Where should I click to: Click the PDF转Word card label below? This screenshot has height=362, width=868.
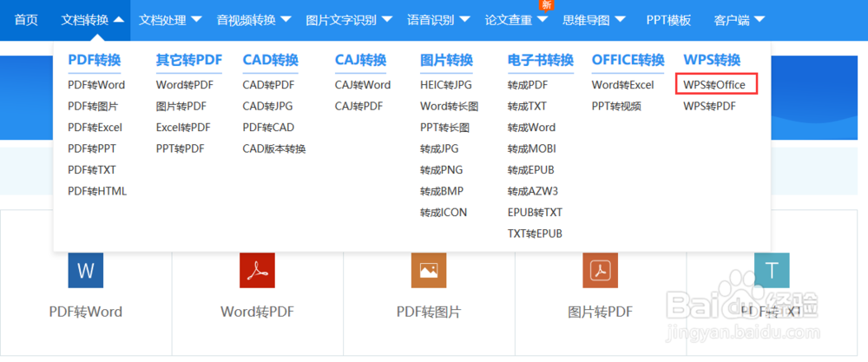pyautogui.click(x=86, y=312)
